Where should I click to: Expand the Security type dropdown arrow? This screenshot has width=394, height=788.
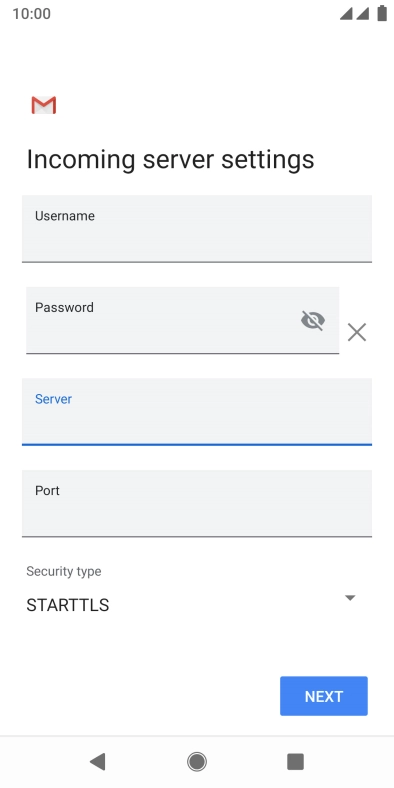pos(350,598)
